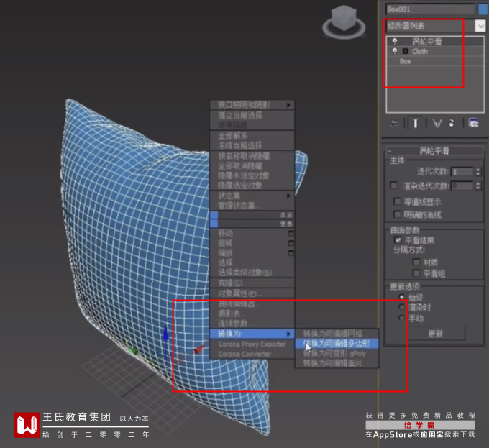Select the 渲染时 radio button
The width and height of the screenshot is (489, 448).
402,307
